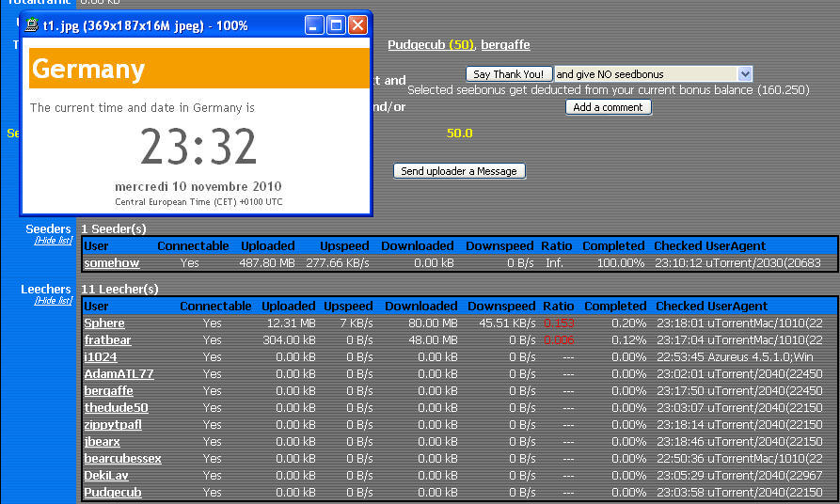Viewport: 840px width, 504px height.
Task: Open leecher Sphere's profile
Action: click(x=103, y=323)
